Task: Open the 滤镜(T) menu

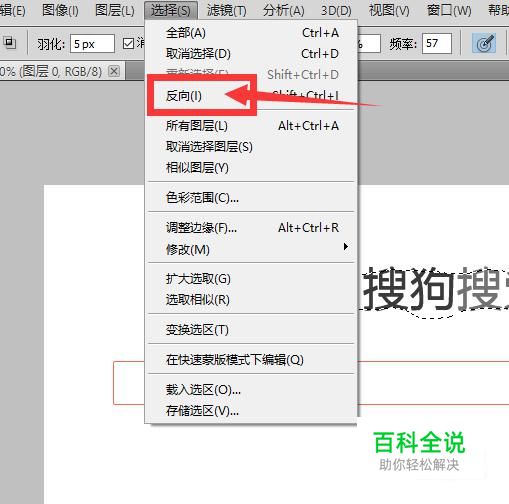Action: pos(227,10)
